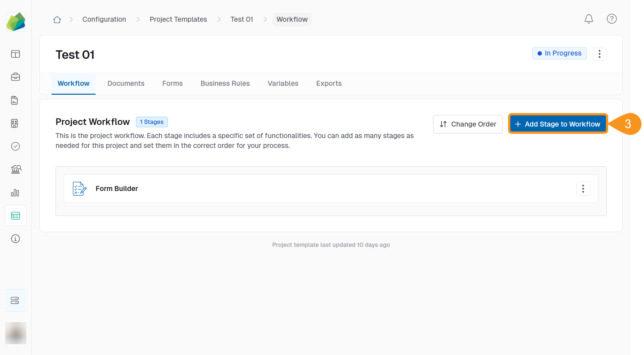Open the info circle sidebar icon
The width and height of the screenshot is (644, 355).
[x=15, y=239]
